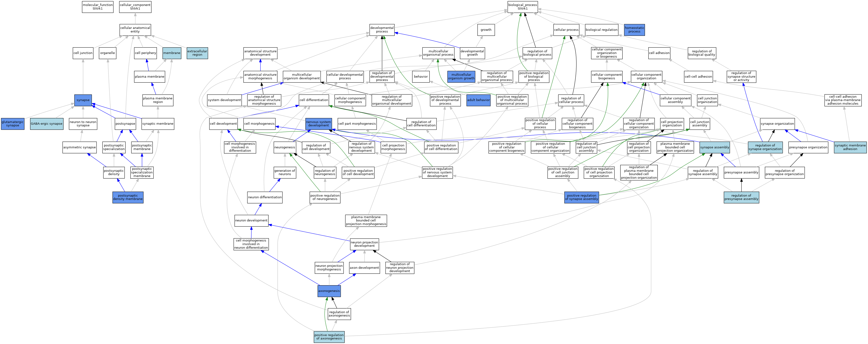Click the 'cell-cell adhesion' node
Viewport: 868px width, 344px height.
coord(698,76)
